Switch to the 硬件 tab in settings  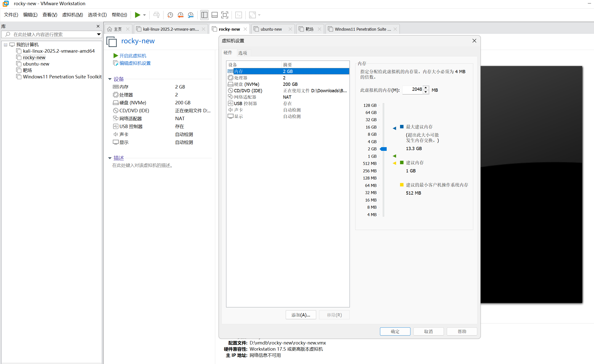228,53
